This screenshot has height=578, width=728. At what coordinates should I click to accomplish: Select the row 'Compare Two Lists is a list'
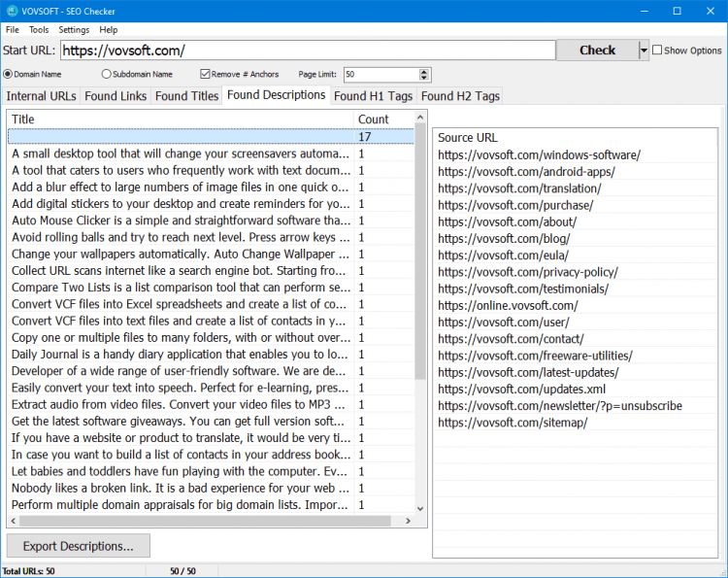211,288
